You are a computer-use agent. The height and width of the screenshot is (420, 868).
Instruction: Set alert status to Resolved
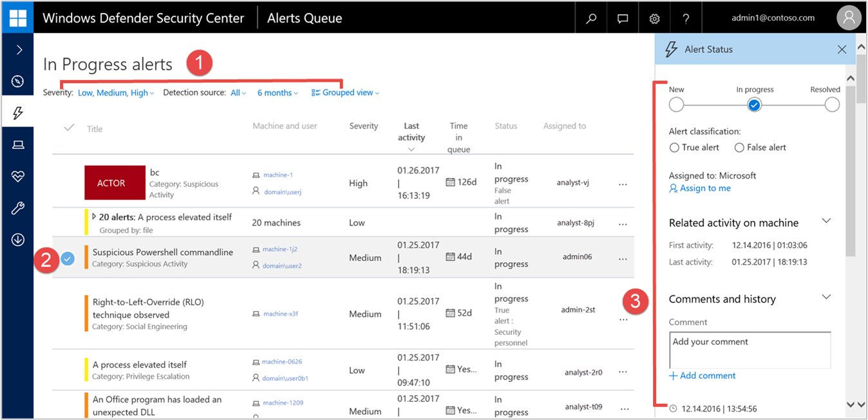pos(831,105)
